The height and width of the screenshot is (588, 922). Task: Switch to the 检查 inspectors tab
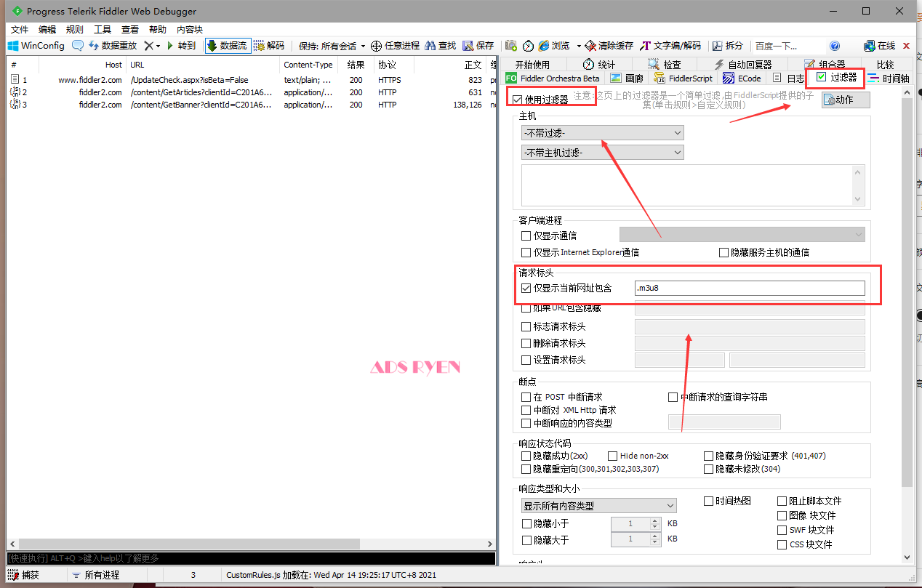pyautogui.click(x=665, y=64)
